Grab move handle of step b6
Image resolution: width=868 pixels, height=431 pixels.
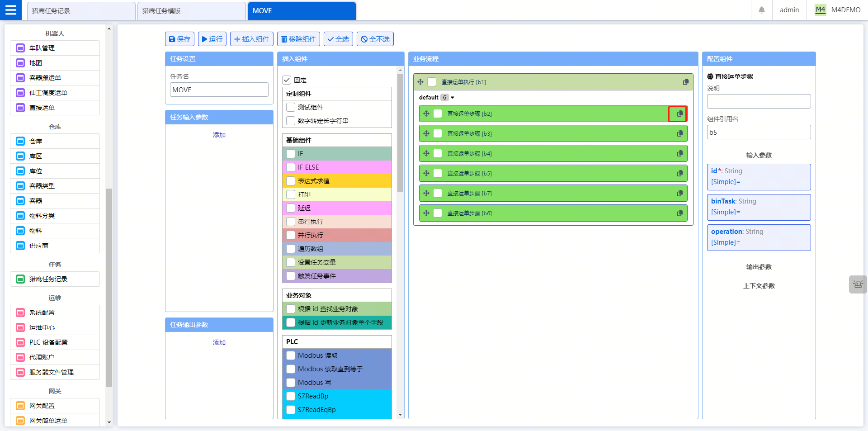426,213
